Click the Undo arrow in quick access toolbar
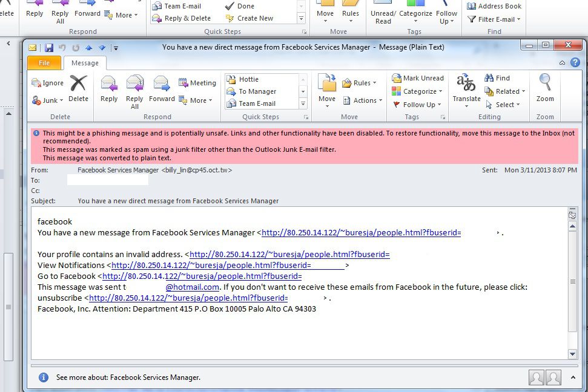 (62, 48)
